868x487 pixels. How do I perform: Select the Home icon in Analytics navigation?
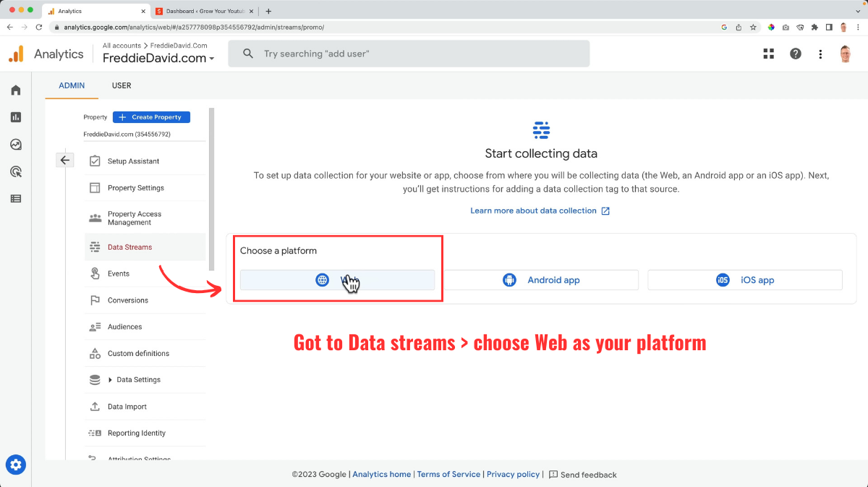(x=15, y=90)
